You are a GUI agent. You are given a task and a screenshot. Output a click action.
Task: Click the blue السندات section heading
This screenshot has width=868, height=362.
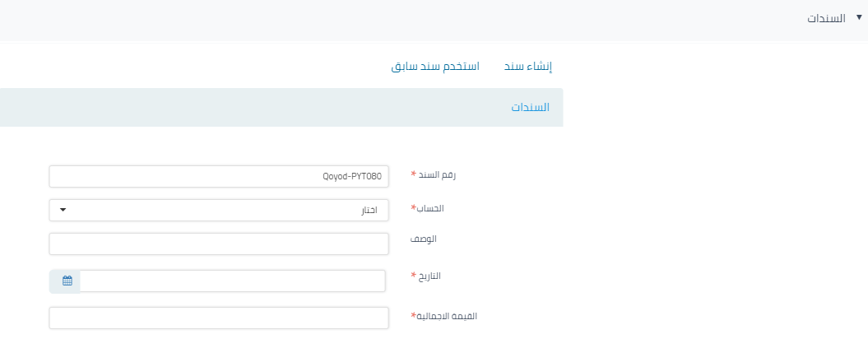pos(530,108)
